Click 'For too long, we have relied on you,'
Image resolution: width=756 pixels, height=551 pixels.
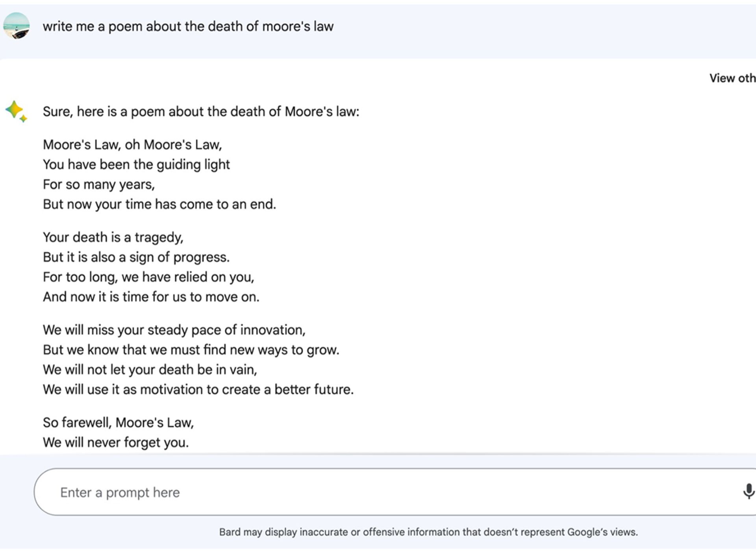coord(148,277)
